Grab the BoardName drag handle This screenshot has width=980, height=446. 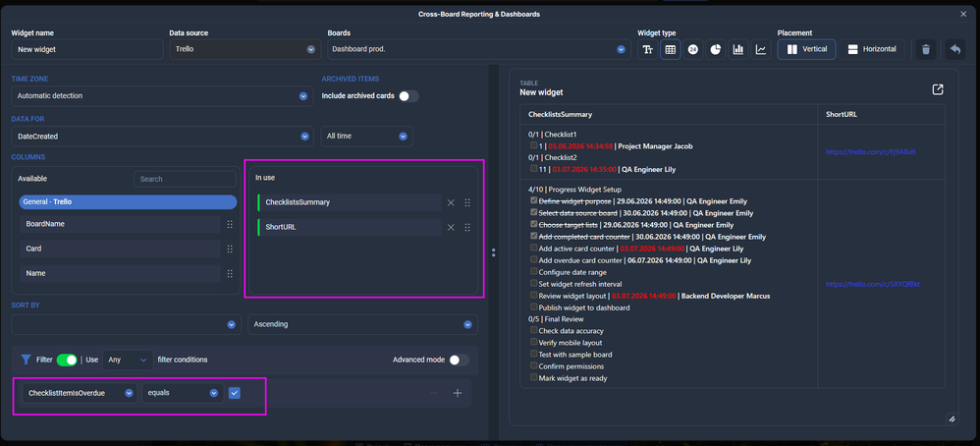pyautogui.click(x=230, y=224)
